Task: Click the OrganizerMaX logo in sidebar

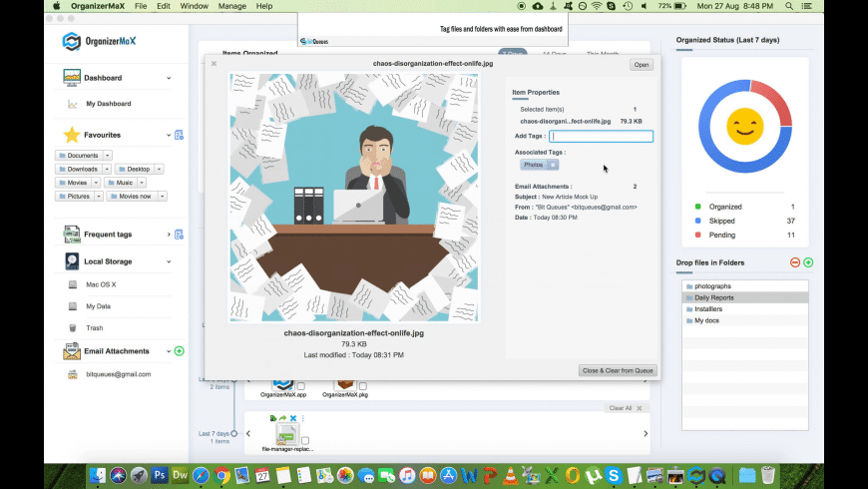Action: (99, 41)
